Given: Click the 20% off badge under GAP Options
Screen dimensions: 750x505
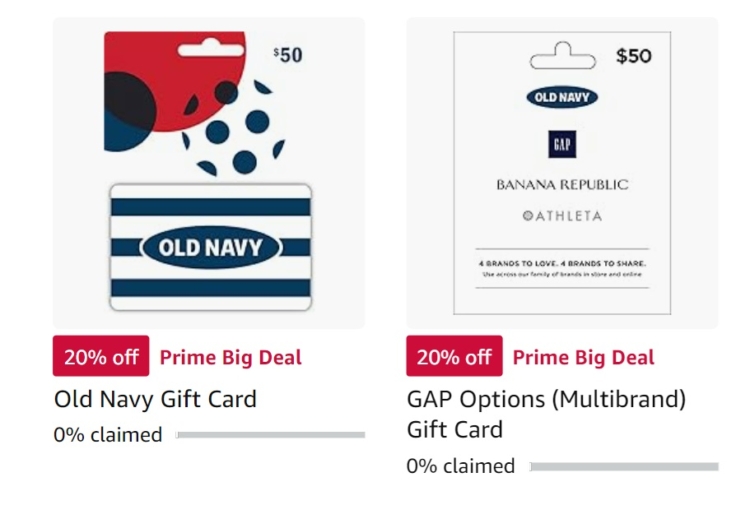Looking at the screenshot, I should 454,356.
